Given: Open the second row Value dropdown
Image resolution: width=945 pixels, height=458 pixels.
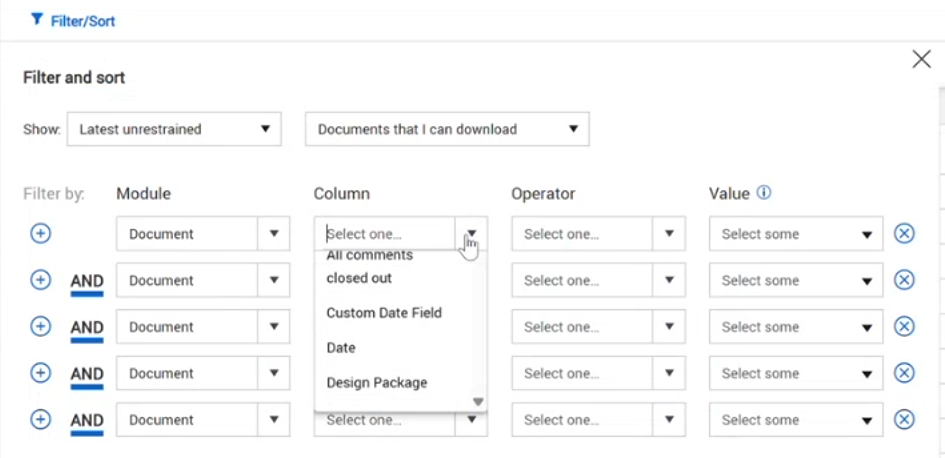Looking at the screenshot, I should 796,280.
